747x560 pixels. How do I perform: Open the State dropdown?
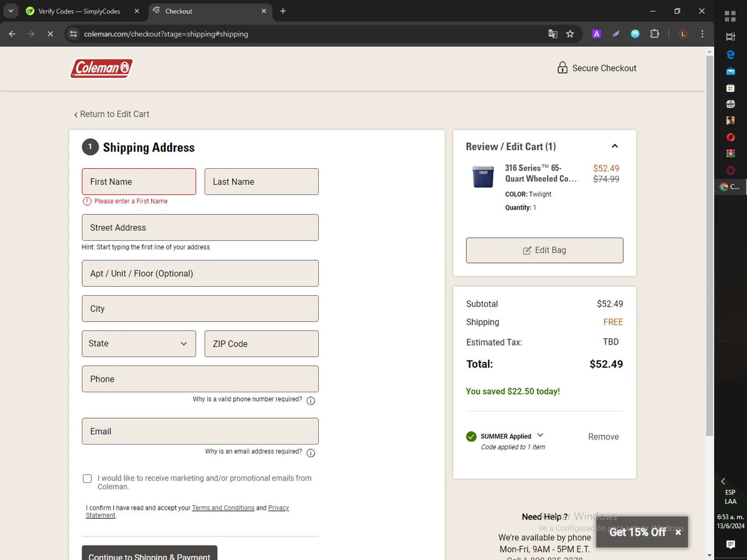(139, 343)
